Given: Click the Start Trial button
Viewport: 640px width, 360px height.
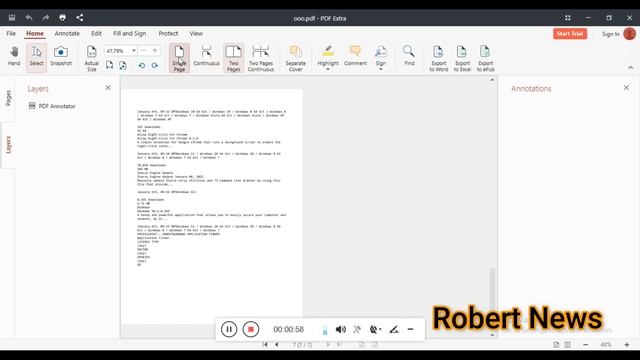Looking at the screenshot, I should tap(570, 33).
